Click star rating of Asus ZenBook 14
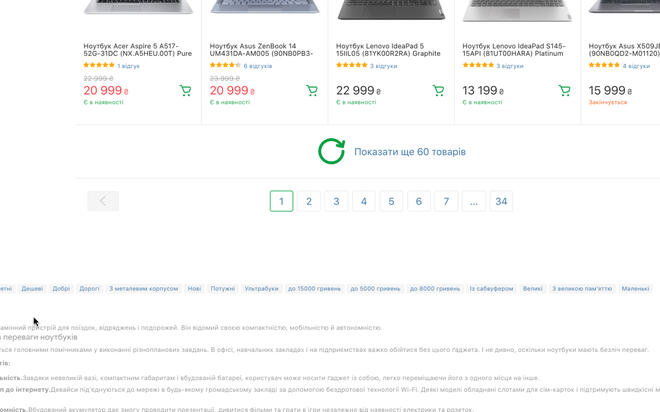The image size is (660, 412). pyautogui.click(x=225, y=66)
